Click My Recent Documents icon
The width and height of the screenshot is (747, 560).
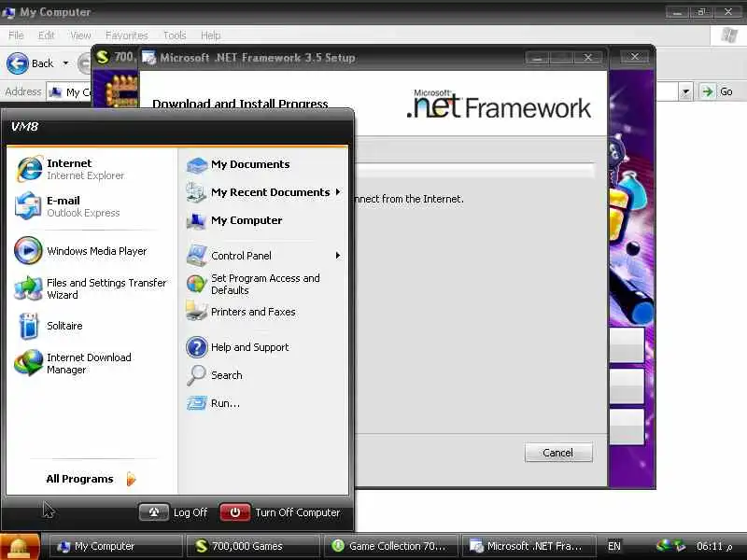(x=196, y=192)
